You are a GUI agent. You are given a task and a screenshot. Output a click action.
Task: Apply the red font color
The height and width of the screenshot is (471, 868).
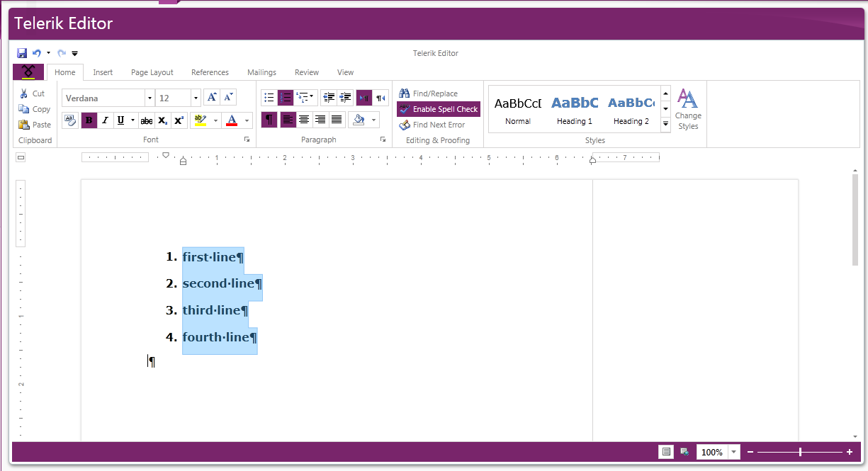(231, 120)
